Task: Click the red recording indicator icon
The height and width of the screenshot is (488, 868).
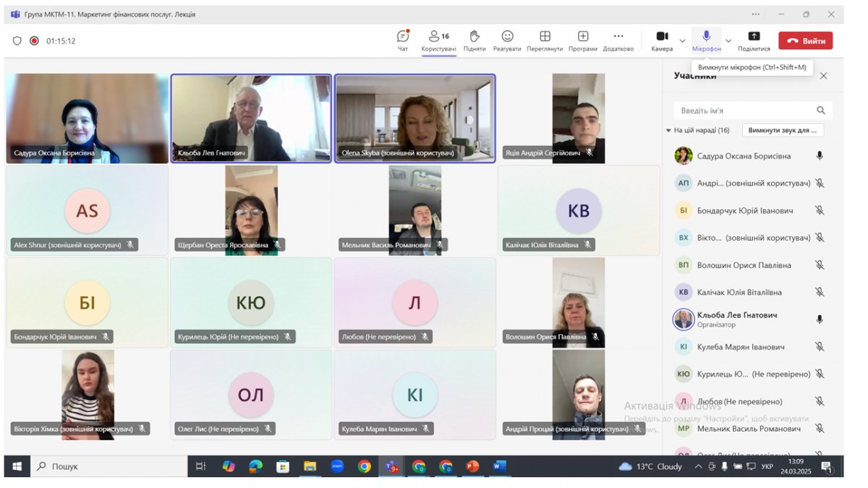Action: pos(34,41)
